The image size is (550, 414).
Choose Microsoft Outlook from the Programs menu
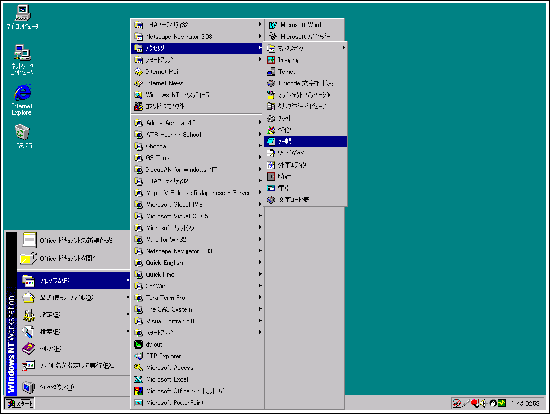point(304,36)
